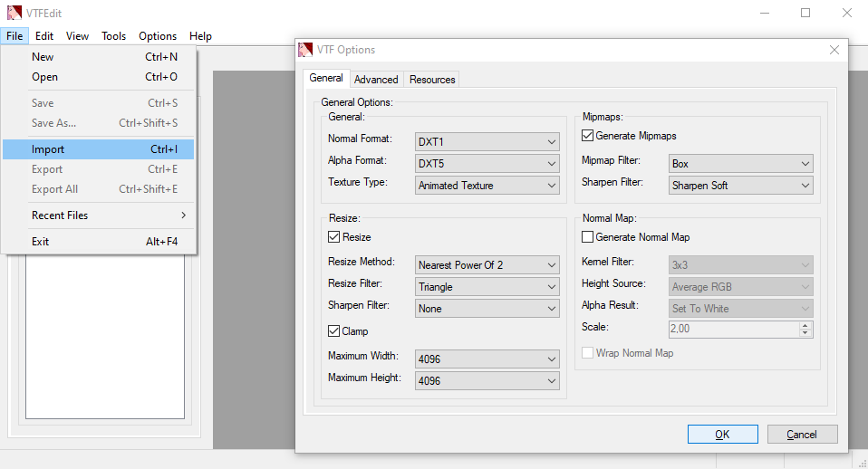Image resolution: width=868 pixels, height=469 pixels.
Task: Choose New from File menu
Action: tap(99, 57)
